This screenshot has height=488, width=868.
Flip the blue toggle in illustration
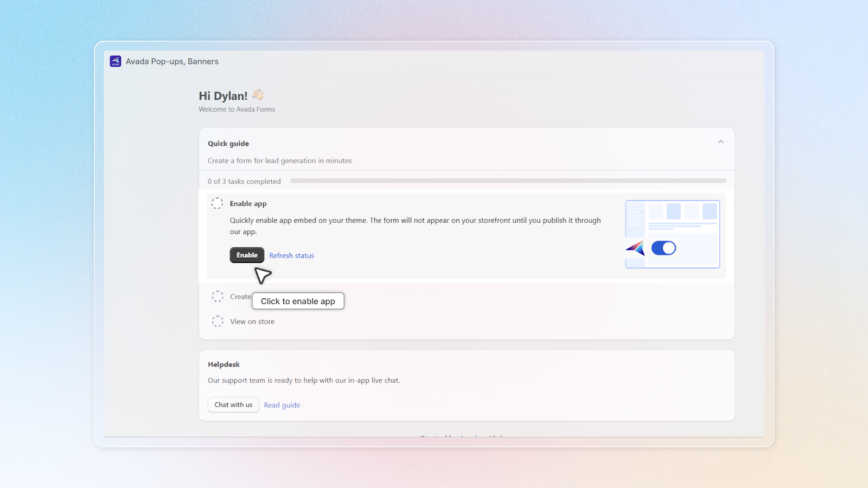click(663, 248)
